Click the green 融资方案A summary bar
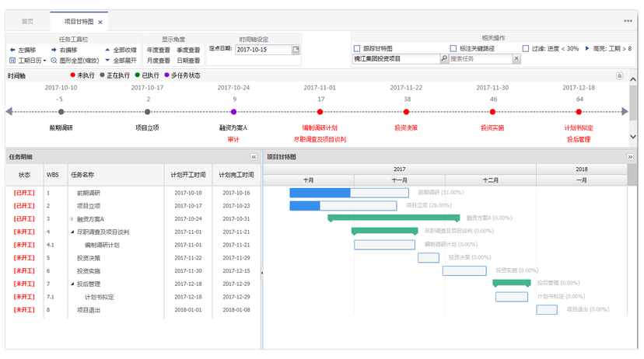Screen dimensions: 644x359 pos(394,218)
